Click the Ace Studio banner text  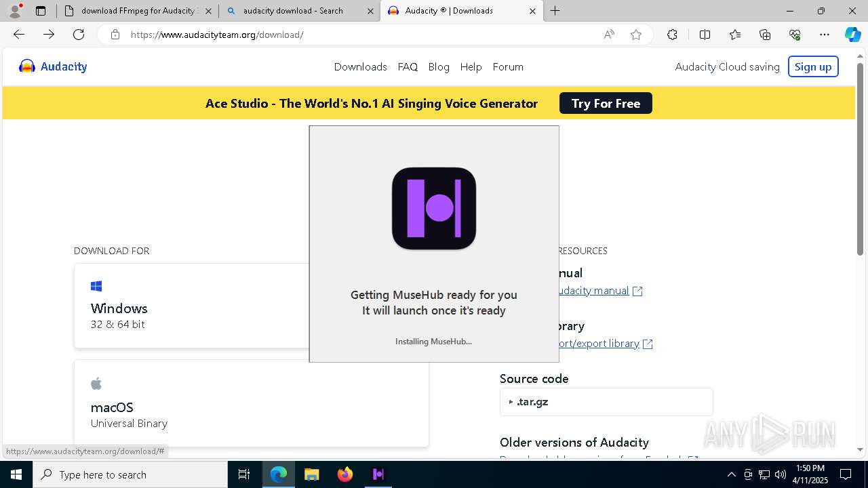click(372, 104)
